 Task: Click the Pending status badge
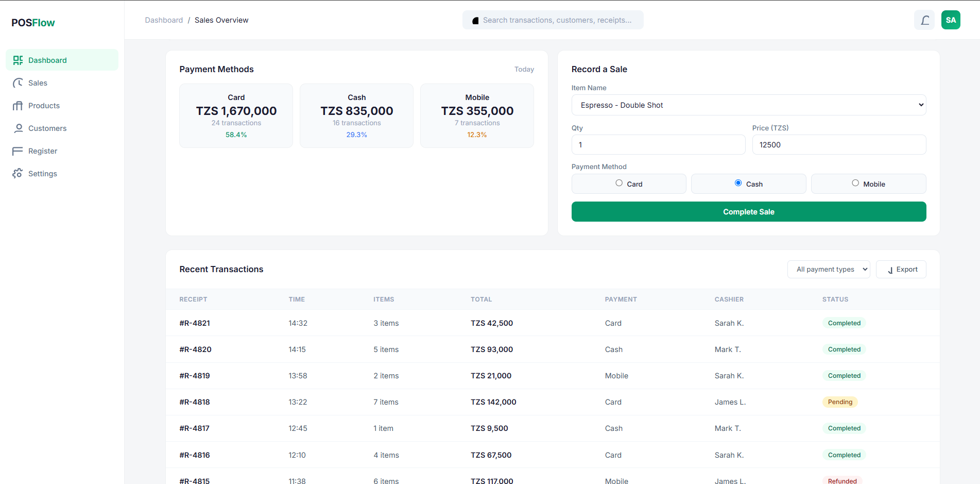coord(840,402)
